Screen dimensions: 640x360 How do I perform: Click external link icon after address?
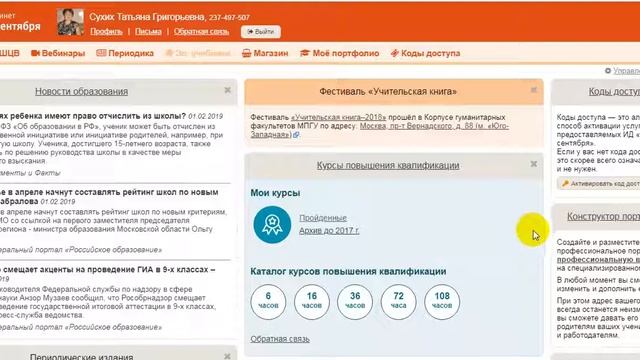point(296,135)
